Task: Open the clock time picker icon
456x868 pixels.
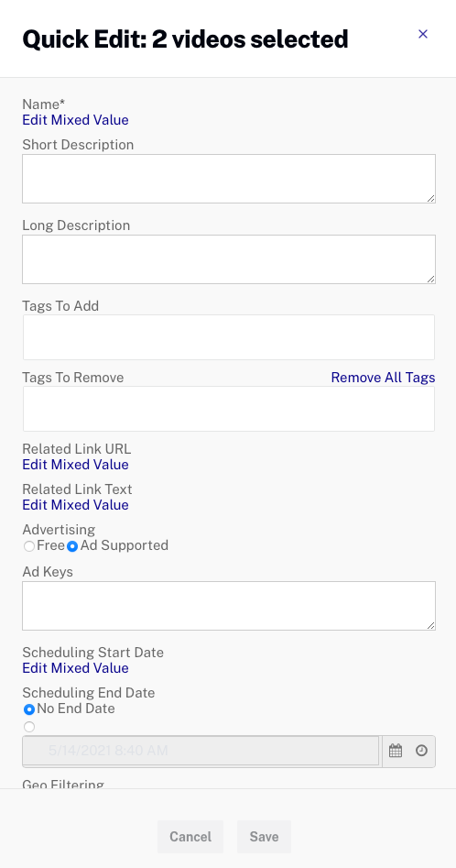Action: pos(421,752)
